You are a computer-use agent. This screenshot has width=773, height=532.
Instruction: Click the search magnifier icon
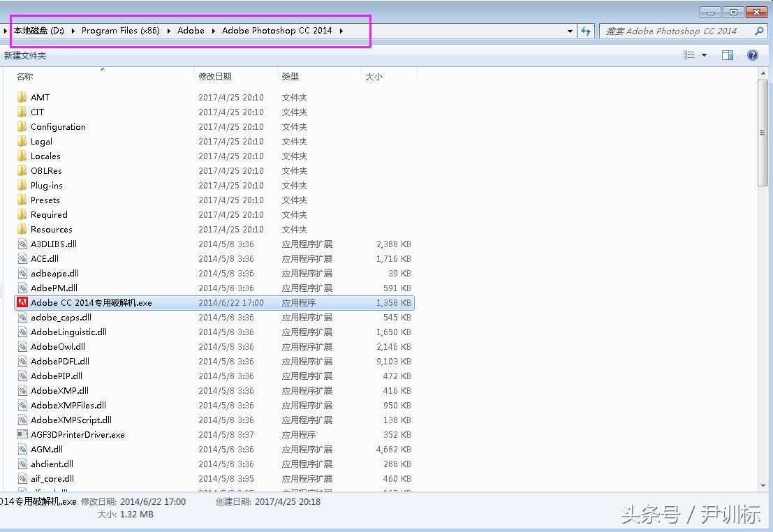tap(758, 31)
